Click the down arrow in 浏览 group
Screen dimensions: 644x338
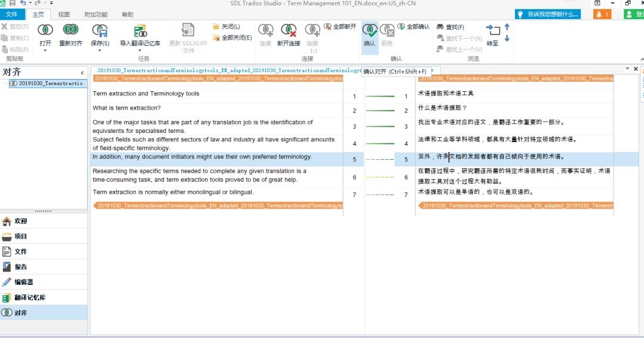(x=507, y=38)
